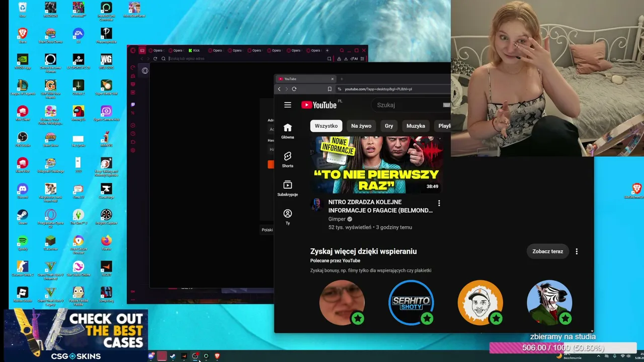Open the YouTube guide hamburger menu
Screen dimensions: 644x362
[x=288, y=105]
